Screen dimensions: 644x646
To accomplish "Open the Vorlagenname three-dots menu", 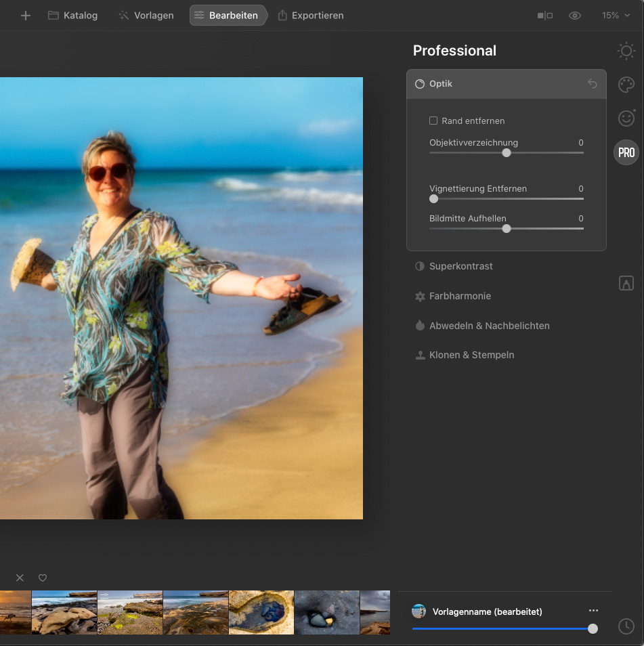I will point(594,611).
